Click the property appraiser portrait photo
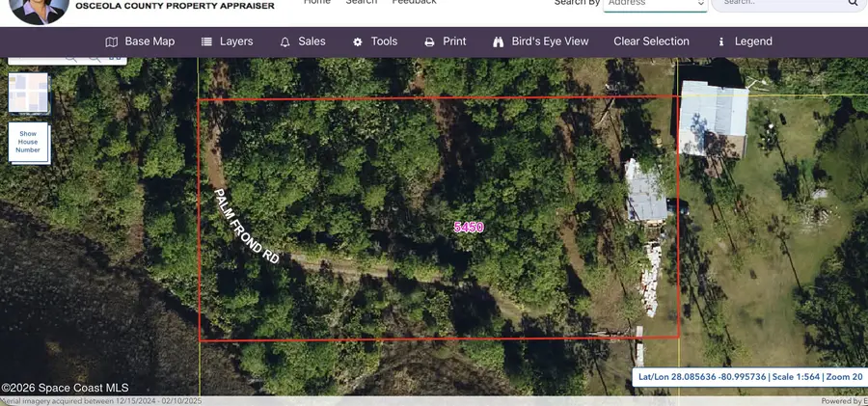 coord(40,10)
